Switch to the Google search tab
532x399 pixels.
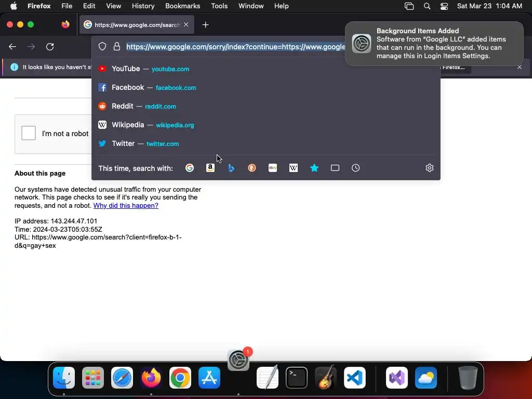coord(137,24)
